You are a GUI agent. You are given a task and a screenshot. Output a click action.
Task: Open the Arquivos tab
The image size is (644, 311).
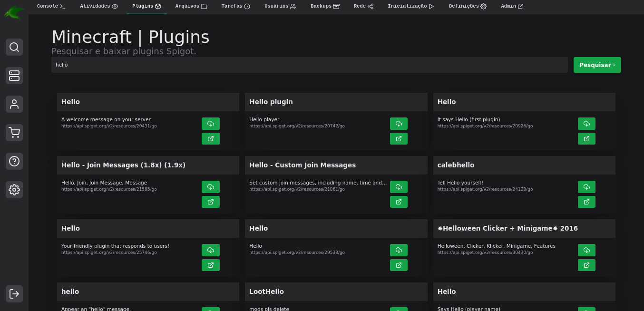click(x=191, y=7)
